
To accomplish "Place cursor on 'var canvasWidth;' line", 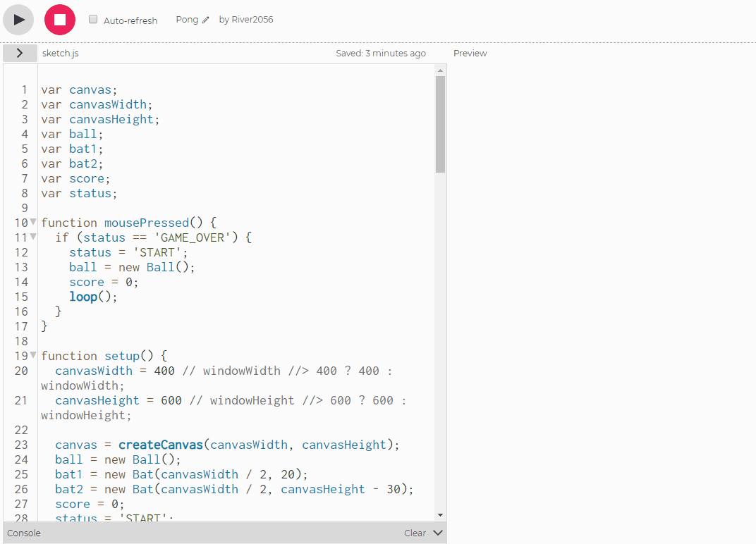I will pos(97,104).
